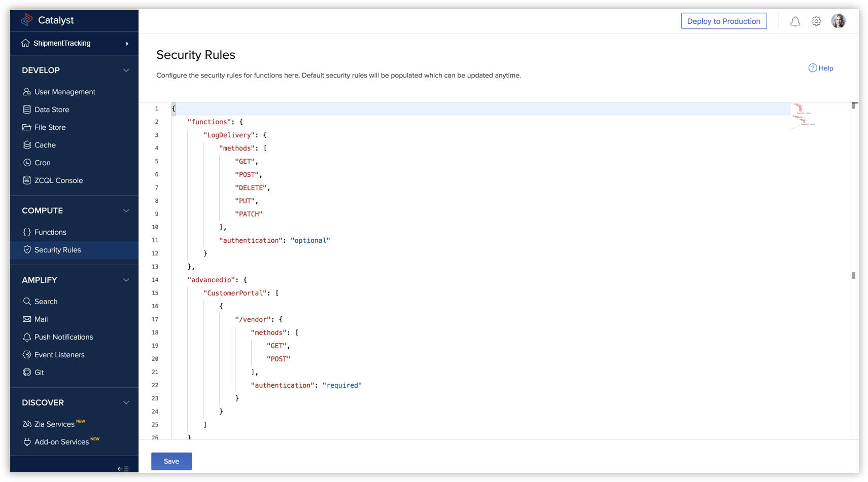The width and height of the screenshot is (868, 482).
Task: Open Data Store from the sidebar
Action: point(52,109)
